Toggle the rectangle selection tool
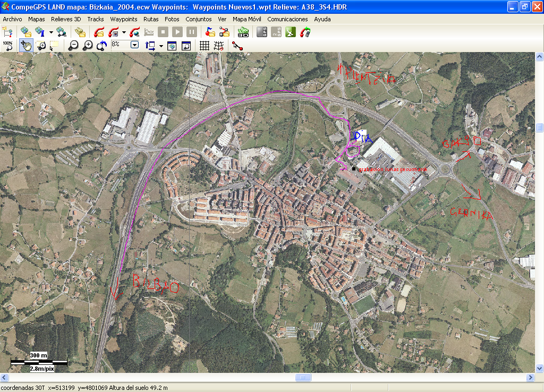This screenshot has height=392, width=544. tap(54, 46)
